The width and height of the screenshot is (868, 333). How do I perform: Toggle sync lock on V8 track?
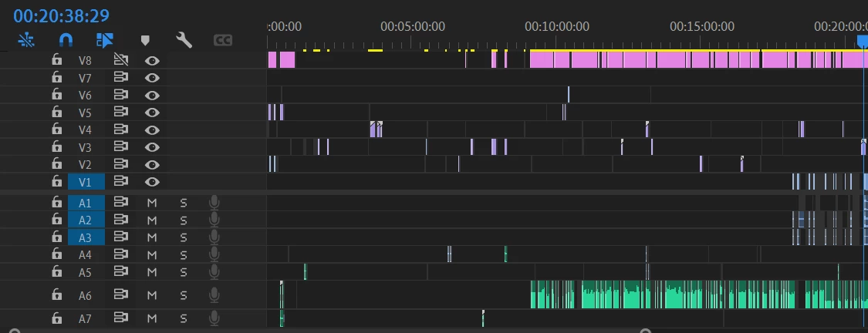(120, 60)
